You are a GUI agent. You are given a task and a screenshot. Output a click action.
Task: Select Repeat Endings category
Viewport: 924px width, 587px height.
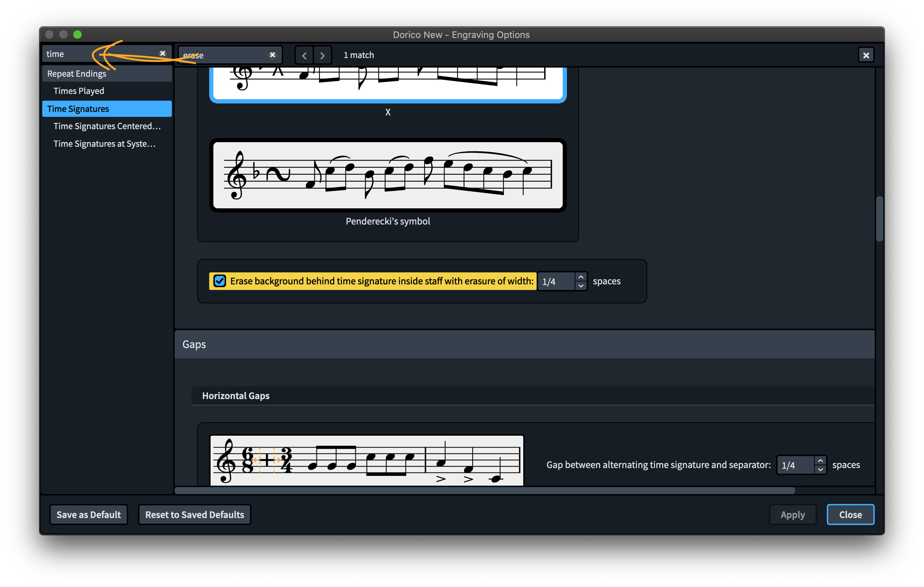tap(107, 74)
